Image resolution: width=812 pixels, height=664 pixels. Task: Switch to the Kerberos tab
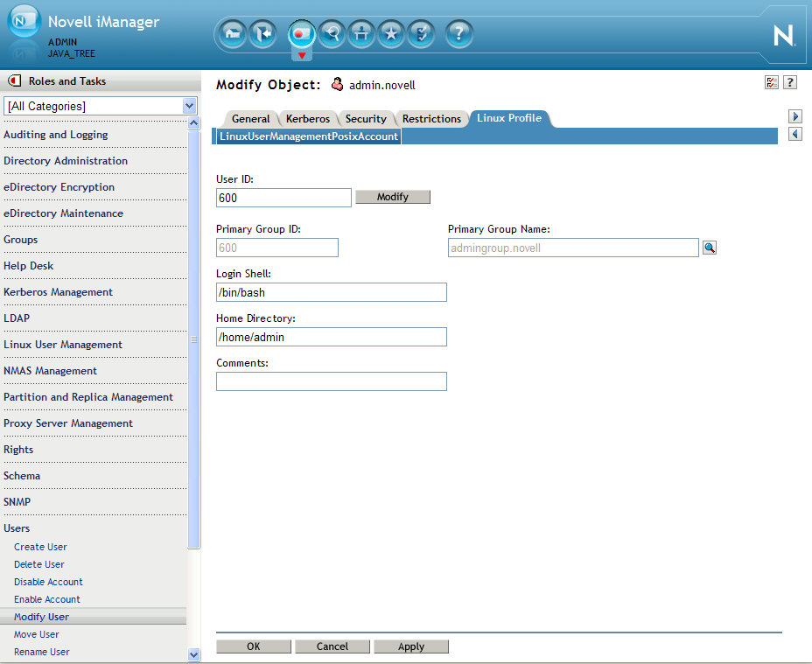tap(308, 118)
